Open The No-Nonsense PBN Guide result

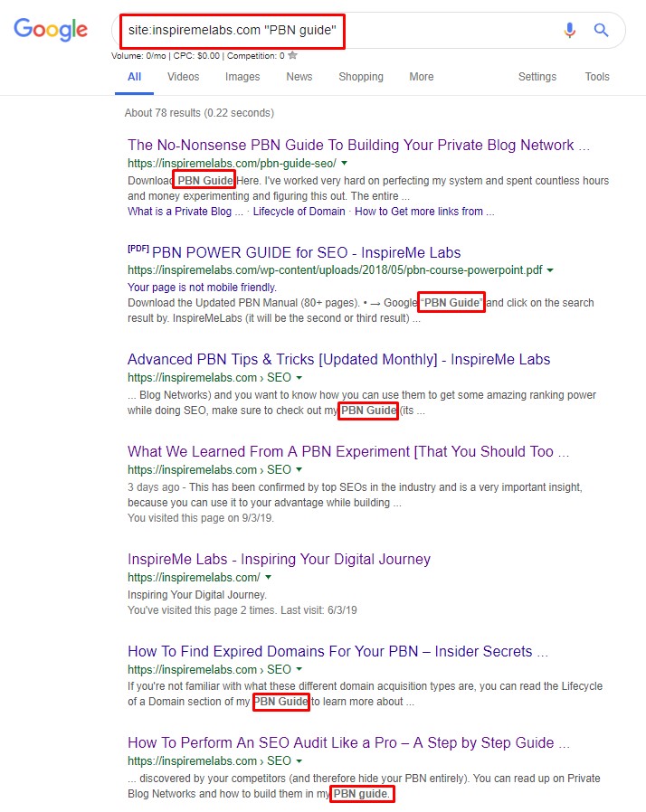(x=358, y=145)
